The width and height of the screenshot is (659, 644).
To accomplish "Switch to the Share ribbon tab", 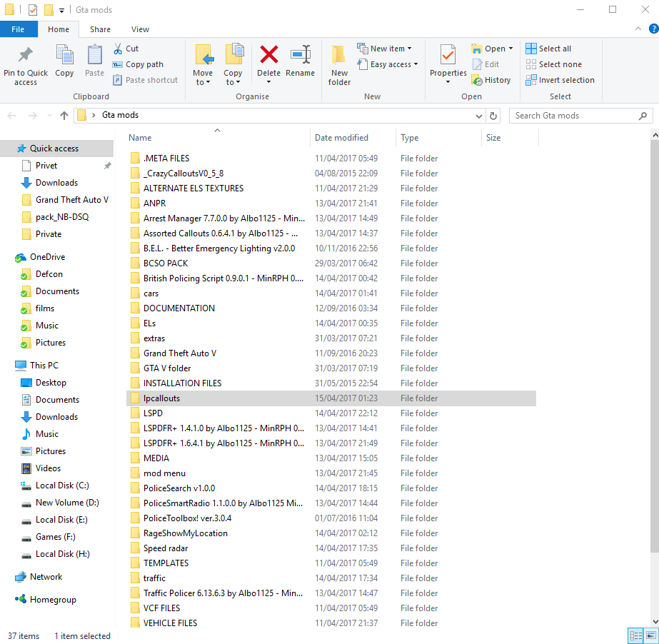I will pyautogui.click(x=100, y=29).
